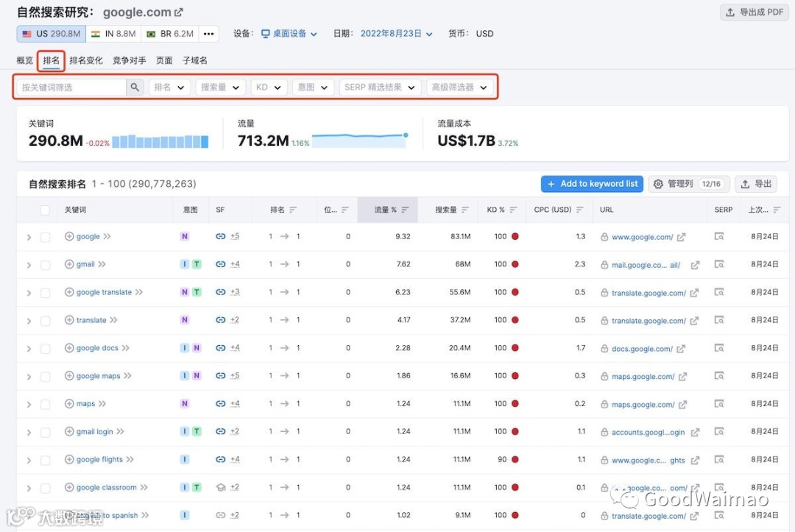795x532 pixels.
Task: Expand the google flights row chevron
Action: pyautogui.click(x=29, y=460)
